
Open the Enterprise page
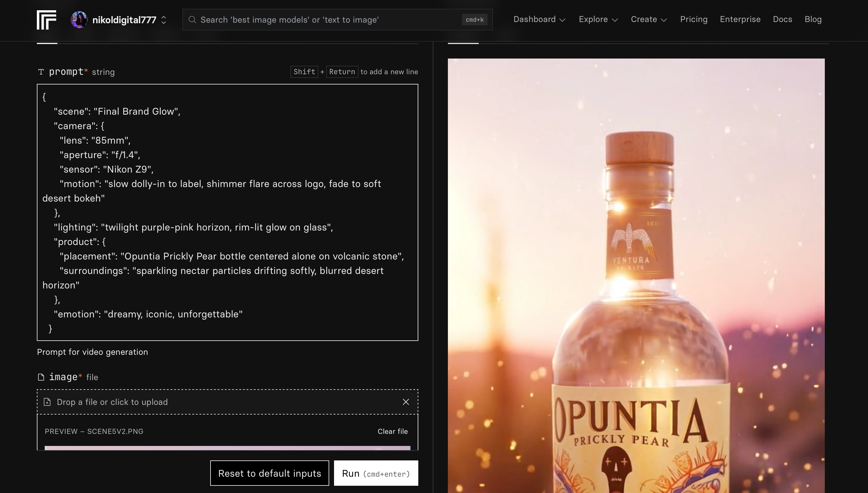(740, 20)
